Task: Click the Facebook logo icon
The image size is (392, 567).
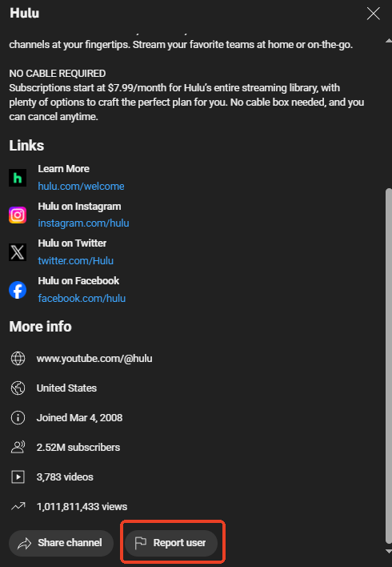Action: tap(18, 290)
